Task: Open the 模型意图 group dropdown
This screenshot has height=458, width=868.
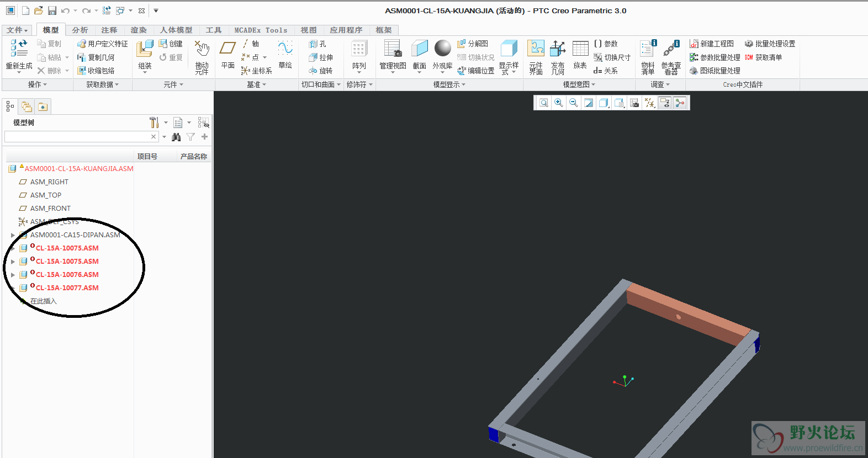Action: click(579, 84)
